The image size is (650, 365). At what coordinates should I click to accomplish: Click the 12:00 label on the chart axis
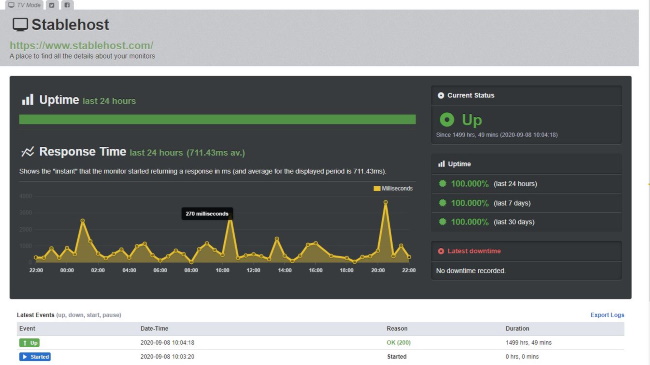253,270
